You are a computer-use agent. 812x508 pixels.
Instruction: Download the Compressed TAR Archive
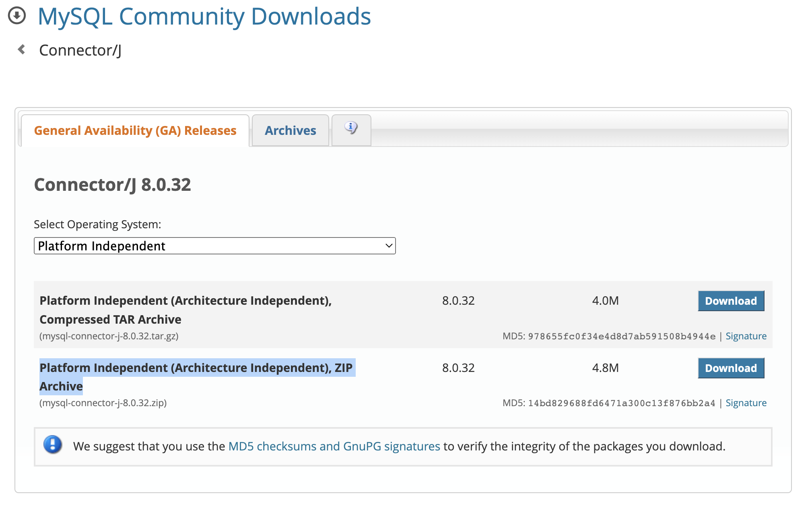[x=730, y=301]
